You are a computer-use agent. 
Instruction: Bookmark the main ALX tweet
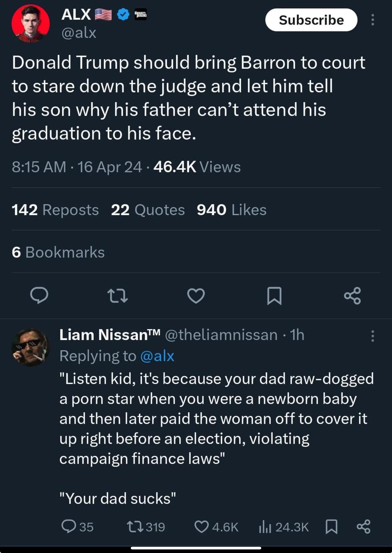274,296
